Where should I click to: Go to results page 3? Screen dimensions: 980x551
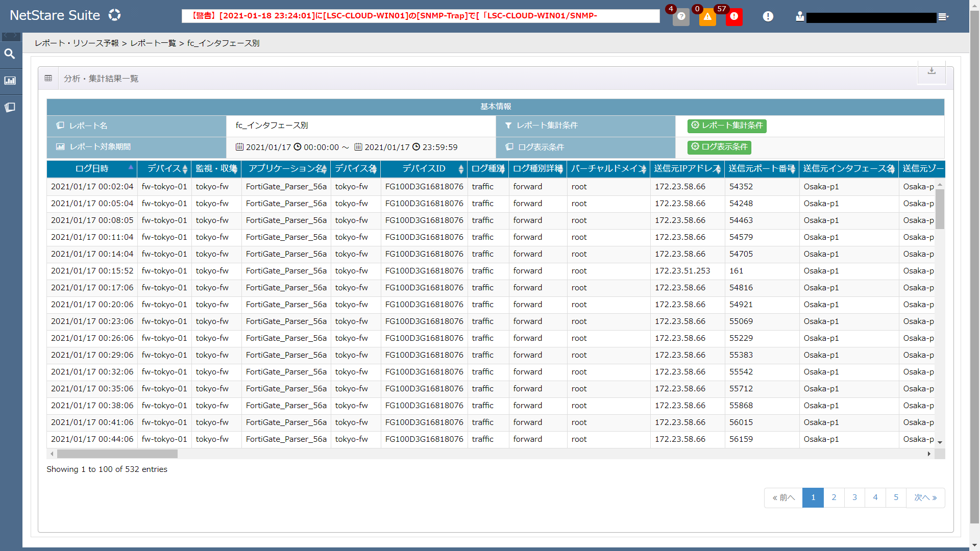854,497
